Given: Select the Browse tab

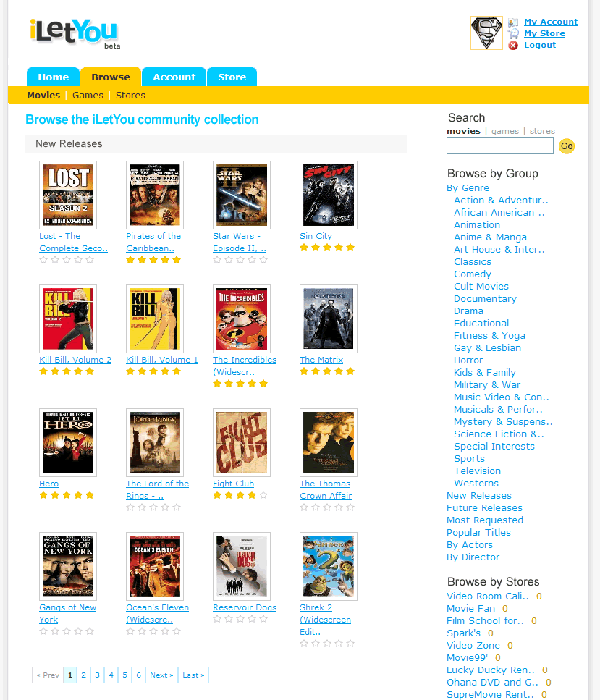Looking at the screenshot, I should tap(111, 77).
